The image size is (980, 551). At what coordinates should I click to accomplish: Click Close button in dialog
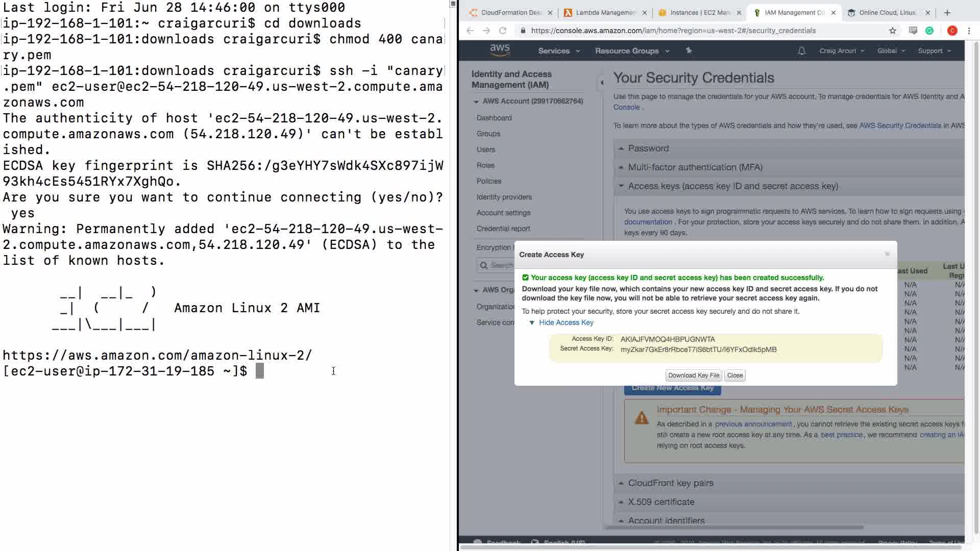click(x=734, y=375)
